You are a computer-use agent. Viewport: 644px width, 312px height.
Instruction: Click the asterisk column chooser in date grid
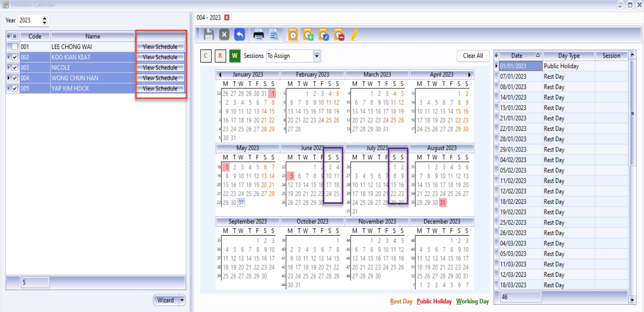point(496,56)
